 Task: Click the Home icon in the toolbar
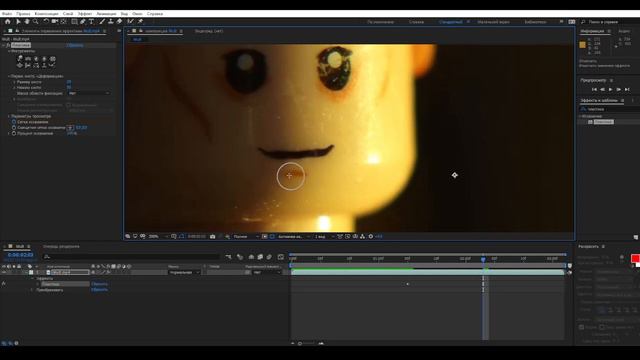point(7,22)
